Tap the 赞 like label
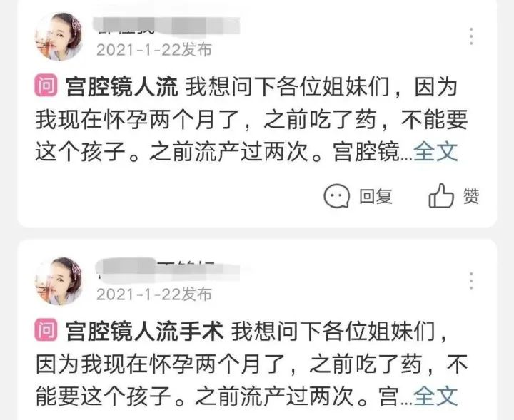514x420 pixels. [471, 196]
